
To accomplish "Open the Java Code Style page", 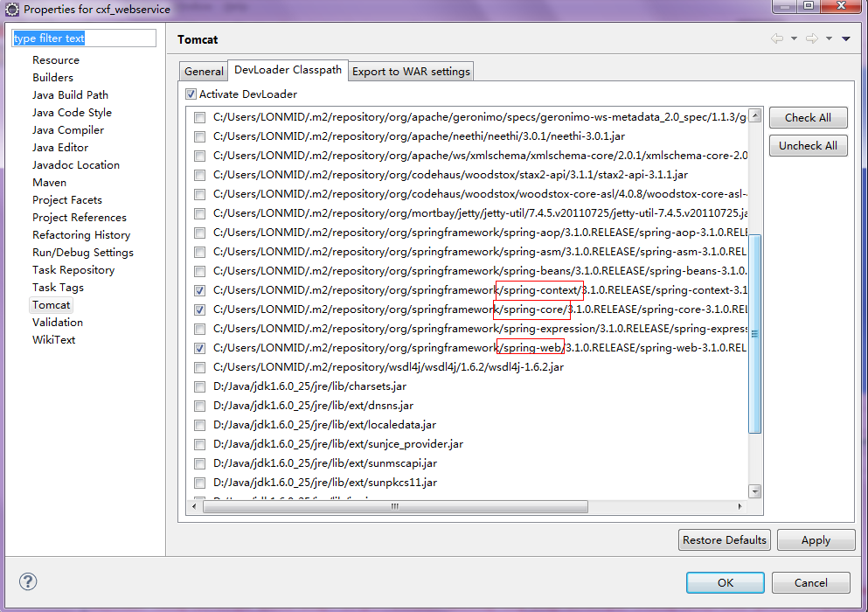I will tap(72, 113).
